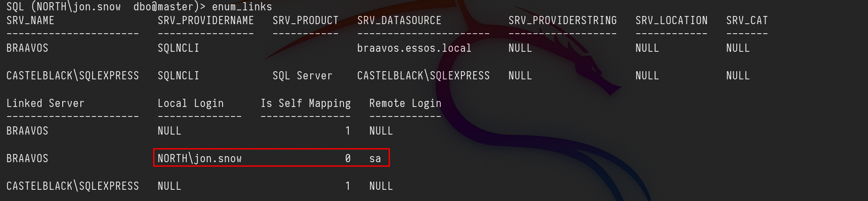Screen dimensions: 868x201
Task: Click the Is Self Mapping header
Action: point(305,104)
